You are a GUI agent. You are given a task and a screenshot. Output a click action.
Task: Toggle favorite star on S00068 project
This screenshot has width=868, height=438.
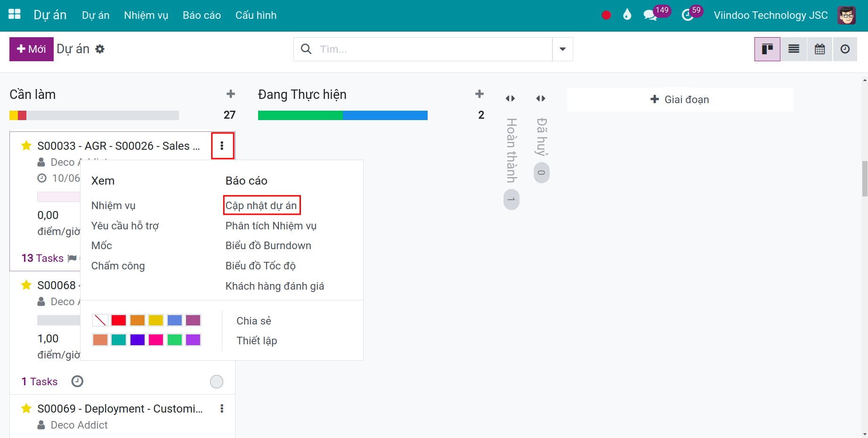pos(26,285)
